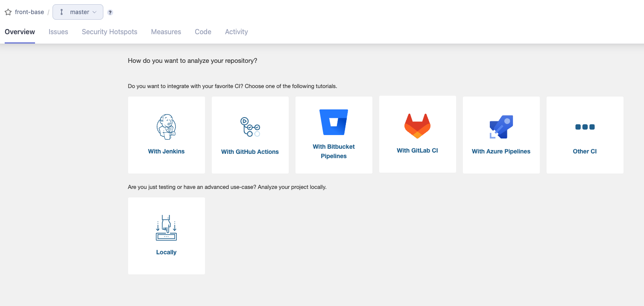Open the master branch dropdown
This screenshot has width=644, height=306.
pyautogui.click(x=78, y=12)
